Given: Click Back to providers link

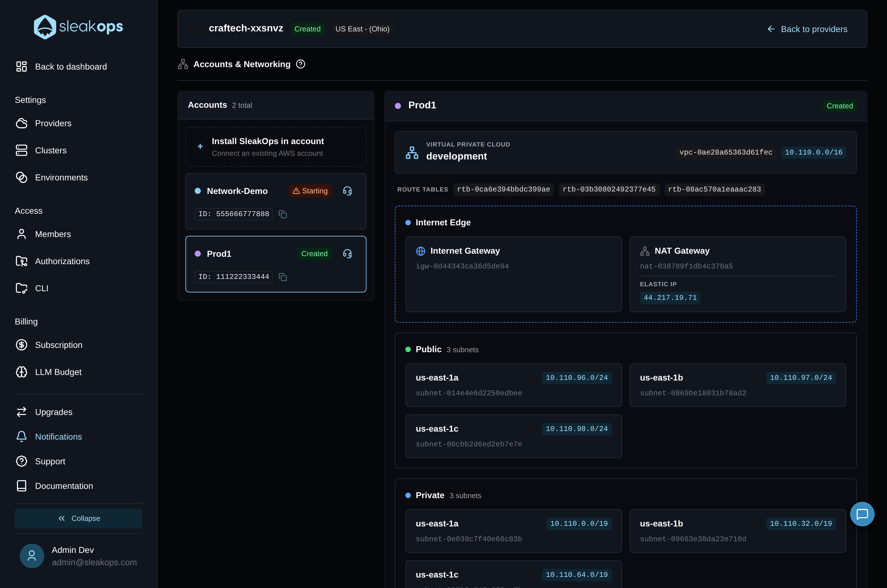Looking at the screenshot, I should click(807, 29).
